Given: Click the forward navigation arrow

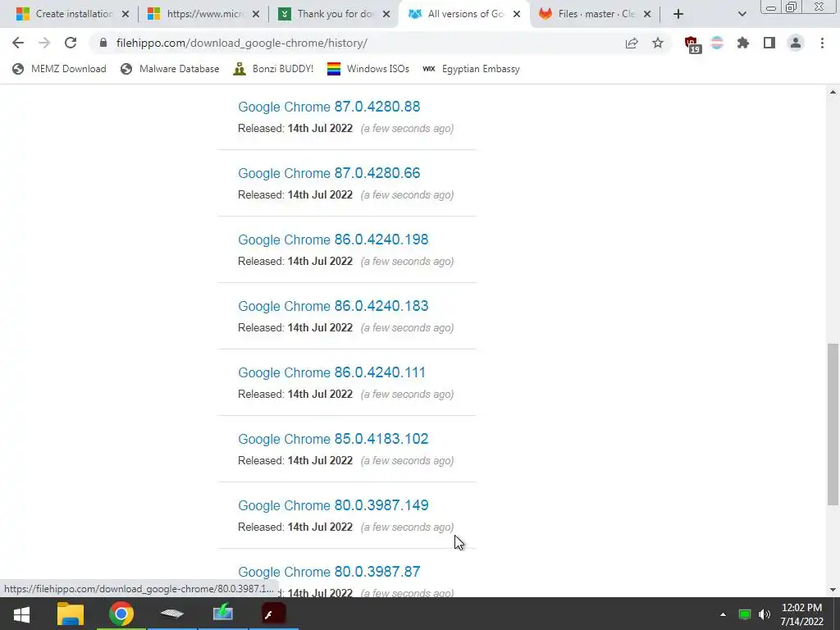Looking at the screenshot, I should pyautogui.click(x=44, y=43).
